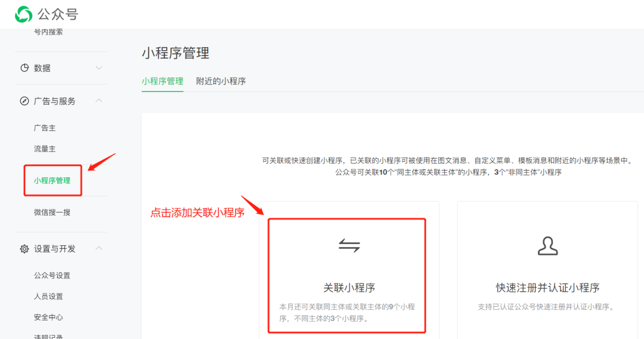
Task: Click the green WeChat 公众号 logo icon
Action: [x=23, y=14]
